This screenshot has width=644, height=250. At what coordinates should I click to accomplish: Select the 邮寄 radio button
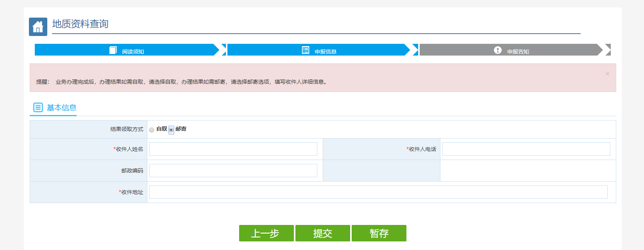(x=171, y=130)
